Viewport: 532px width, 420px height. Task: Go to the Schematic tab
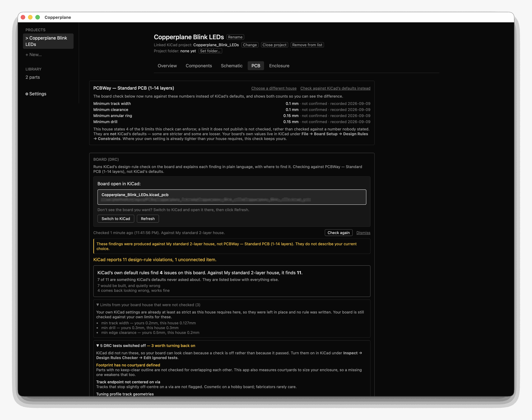(232, 66)
